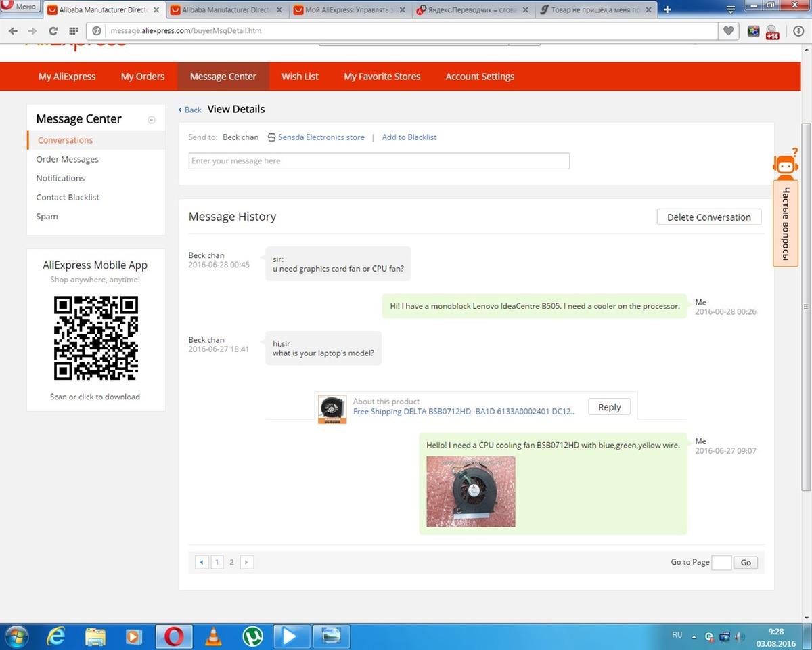Select Conversations in the sidebar

pos(96,140)
